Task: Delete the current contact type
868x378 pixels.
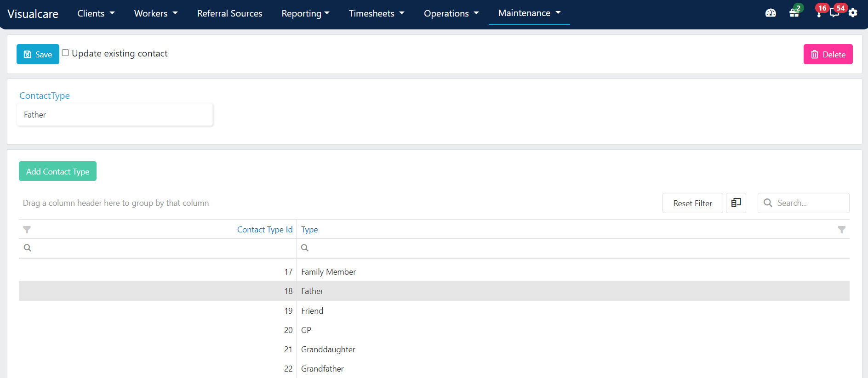Action: coord(828,54)
